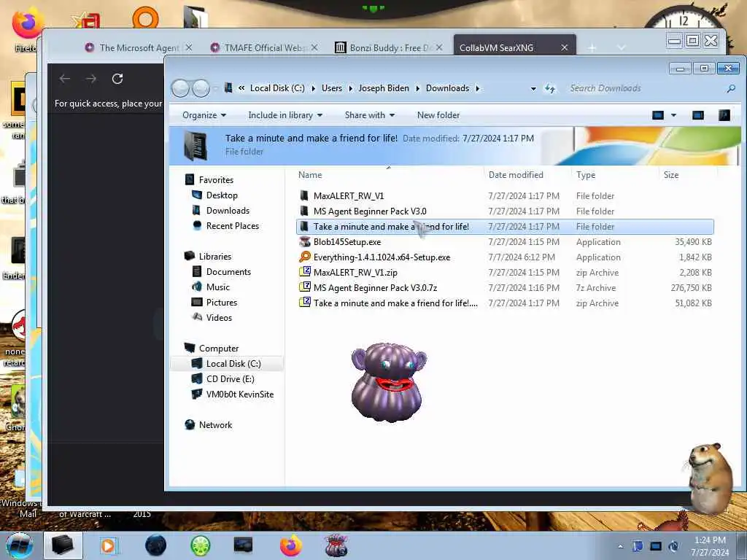Select Local Disk (C:) in navigation pane
Image resolution: width=747 pixels, height=560 pixels.
tap(233, 364)
